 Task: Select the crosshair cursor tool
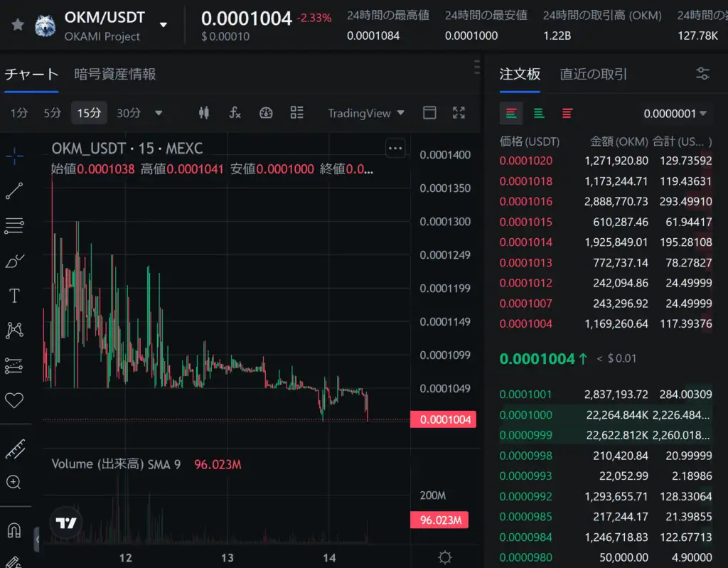click(x=14, y=156)
